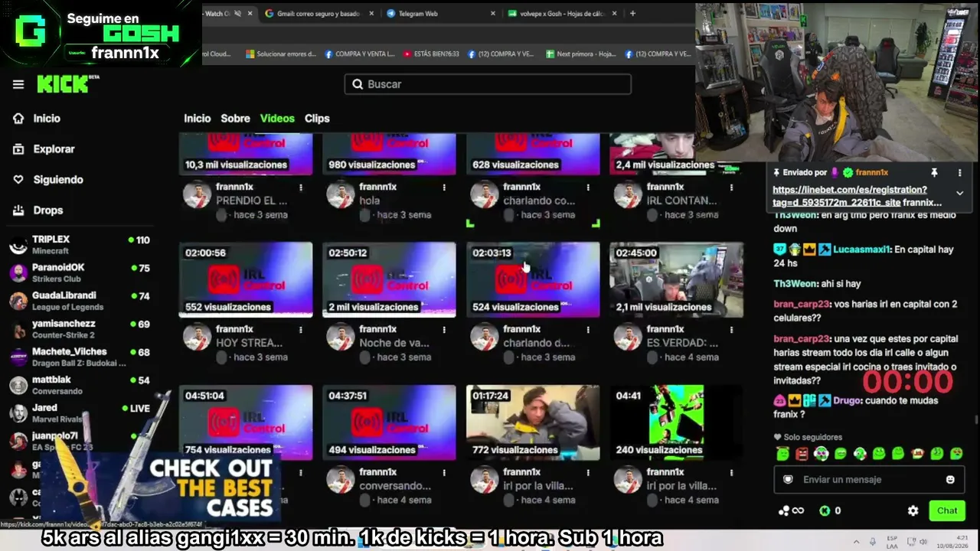Open options menu for 'IRL CONTAN...' video

pos(731,187)
